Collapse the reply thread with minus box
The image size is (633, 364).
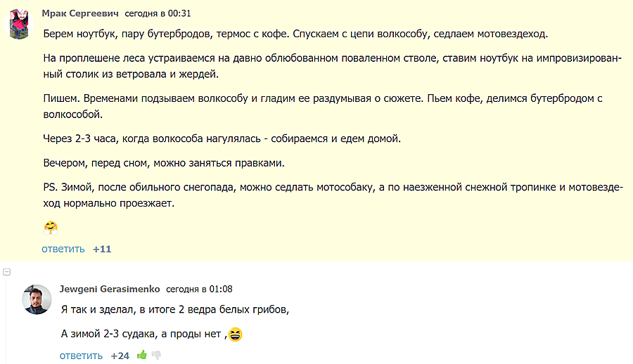pos(6,271)
